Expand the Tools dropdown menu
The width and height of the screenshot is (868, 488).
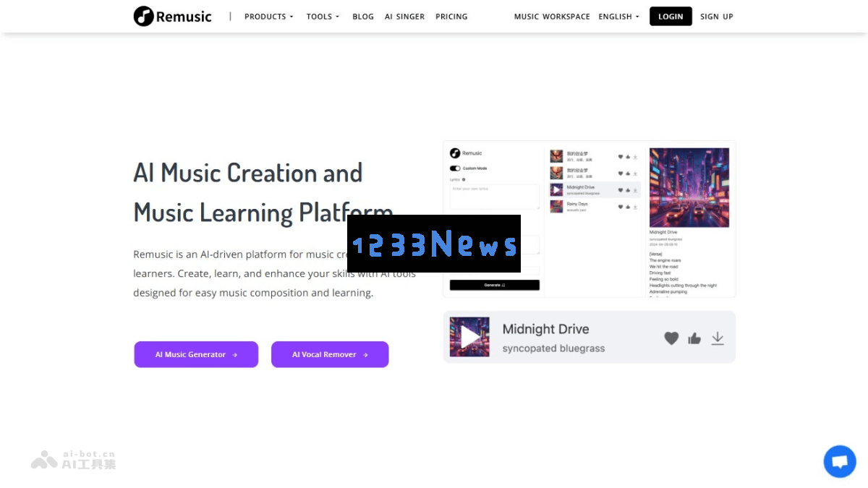(323, 17)
